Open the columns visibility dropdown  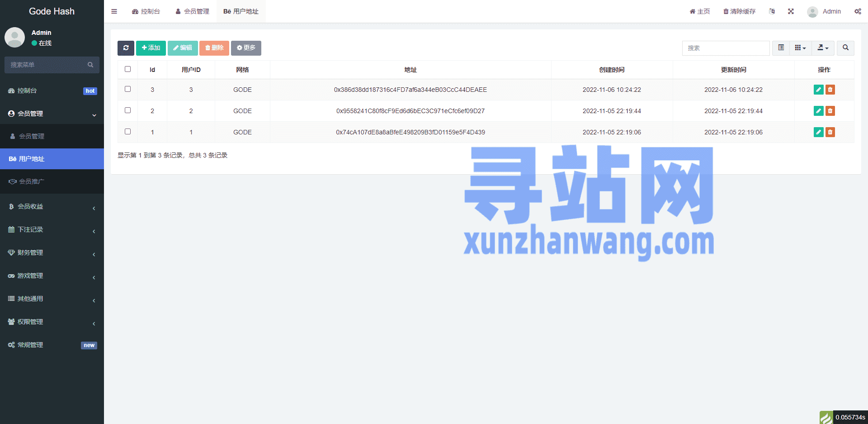pyautogui.click(x=800, y=48)
